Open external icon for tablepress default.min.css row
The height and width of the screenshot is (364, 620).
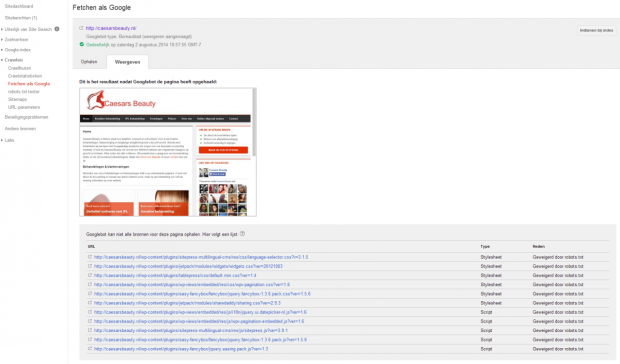tap(90, 275)
